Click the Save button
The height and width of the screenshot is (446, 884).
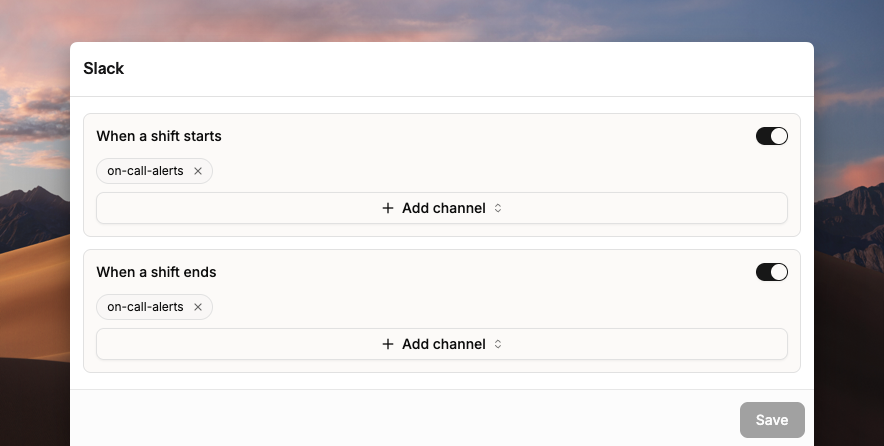click(x=772, y=419)
